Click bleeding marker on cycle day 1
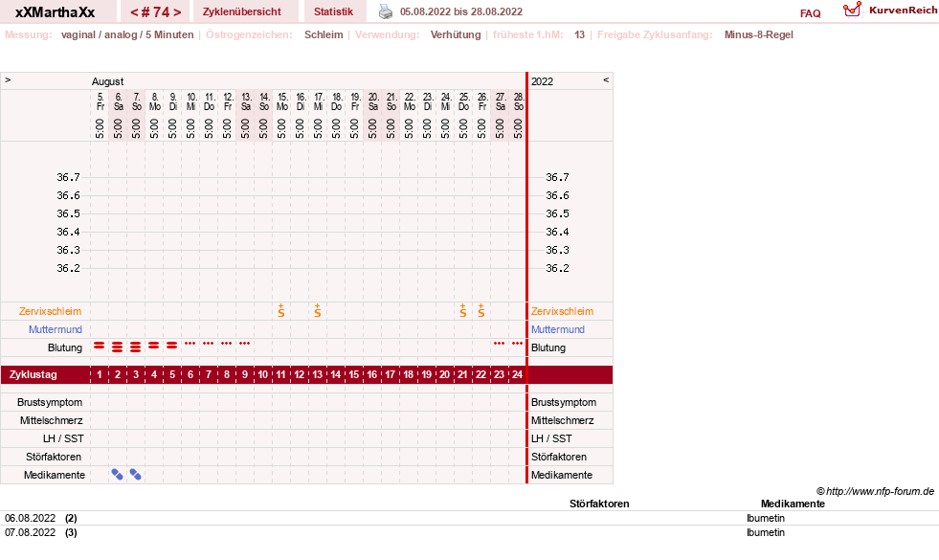 100,346
